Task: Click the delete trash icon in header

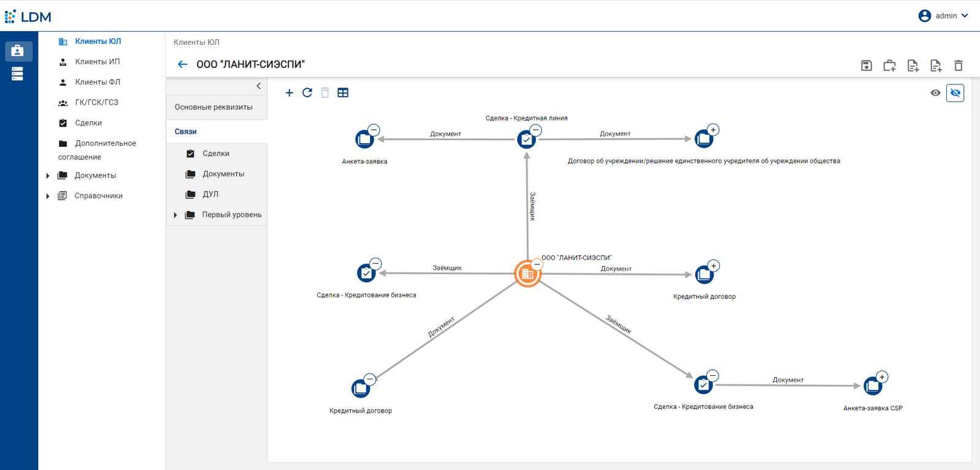Action: 959,65
